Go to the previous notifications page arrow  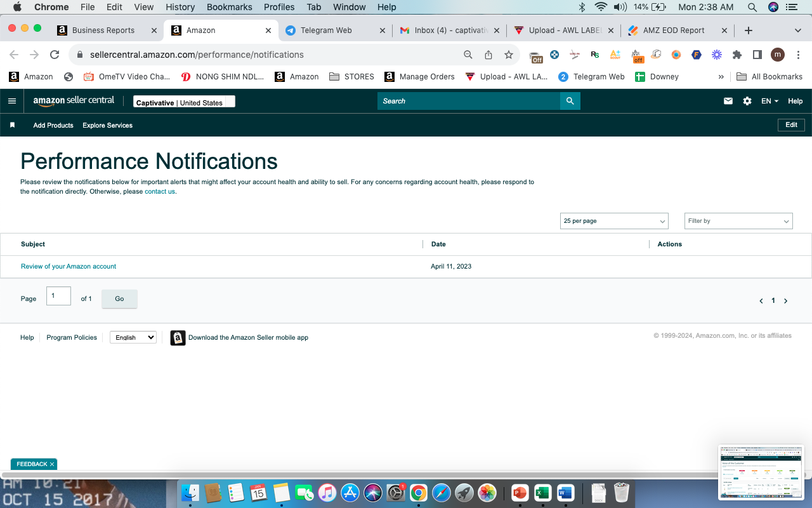pyautogui.click(x=761, y=301)
